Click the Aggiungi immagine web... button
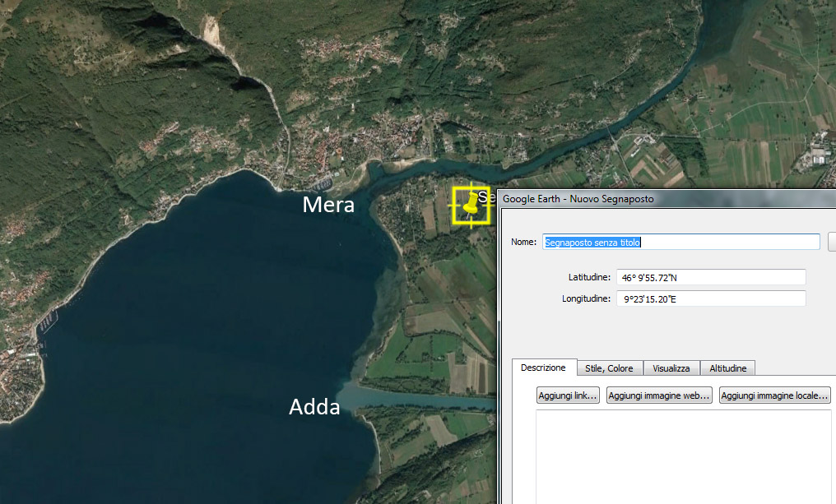Screen dimensions: 836x504 point(659,395)
